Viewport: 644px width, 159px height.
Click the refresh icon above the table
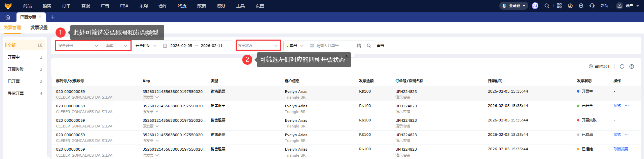pyautogui.click(x=622, y=66)
